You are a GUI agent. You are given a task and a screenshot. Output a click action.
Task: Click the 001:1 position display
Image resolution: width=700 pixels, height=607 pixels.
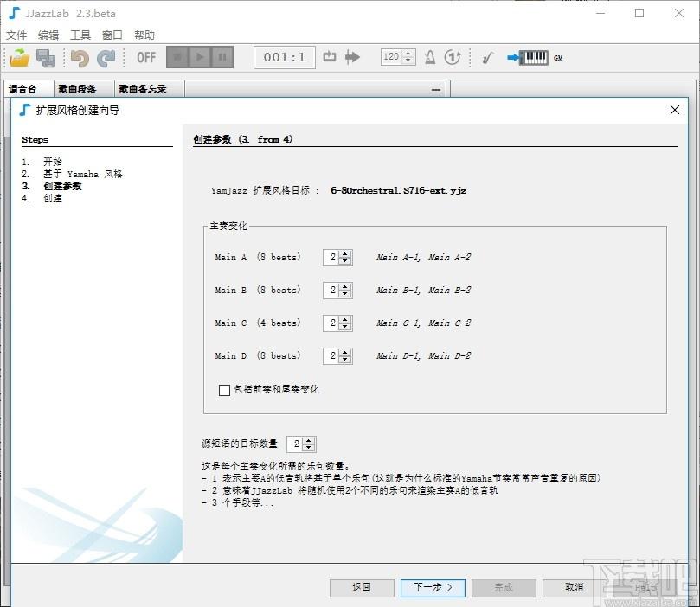[285, 57]
